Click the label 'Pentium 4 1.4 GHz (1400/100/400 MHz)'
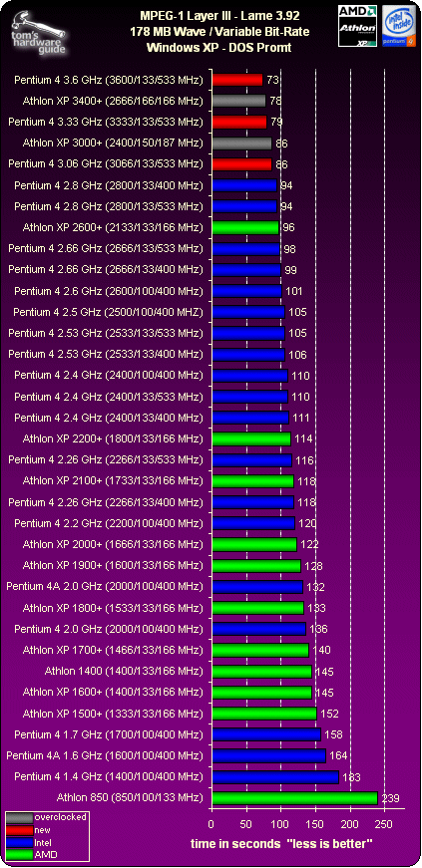The height and width of the screenshot is (868, 422). coord(109,776)
